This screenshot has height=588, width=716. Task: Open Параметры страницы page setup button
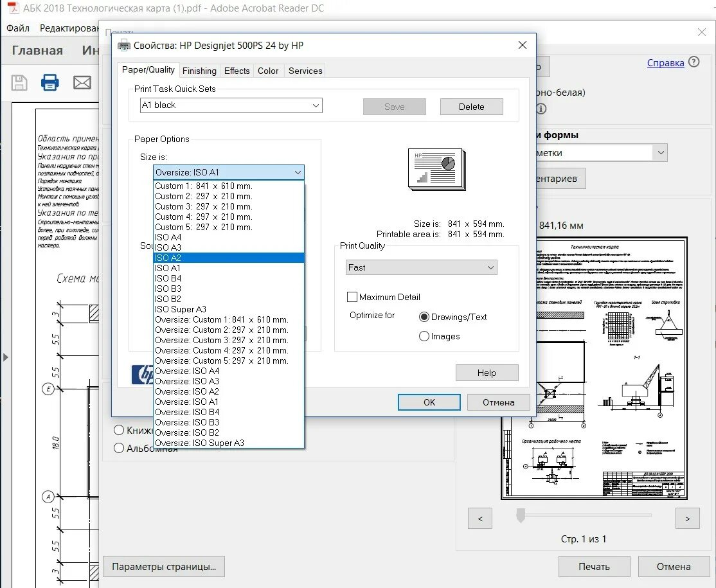click(164, 567)
